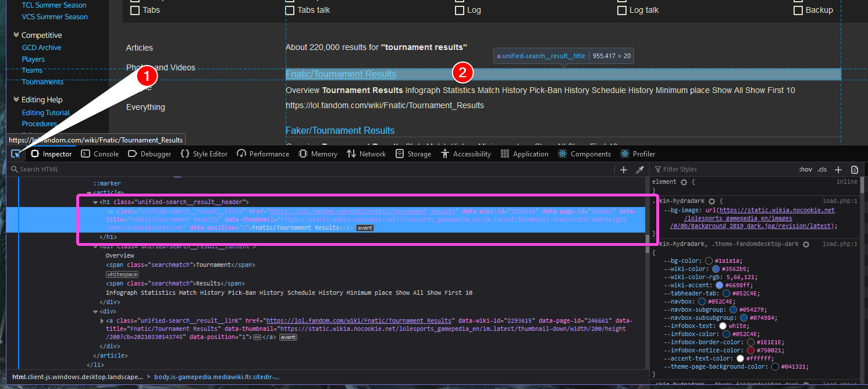
Task: Open the Network tab
Action: [366, 154]
